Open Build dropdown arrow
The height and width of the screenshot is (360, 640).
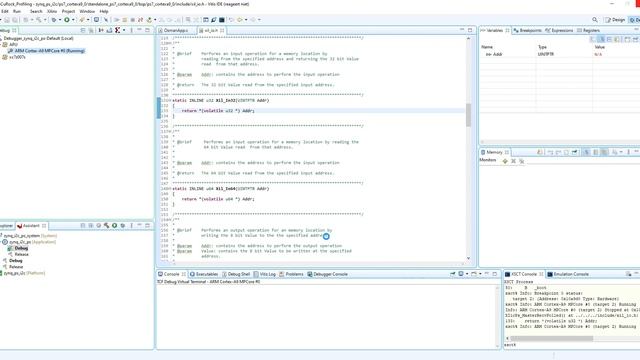tap(45, 20)
